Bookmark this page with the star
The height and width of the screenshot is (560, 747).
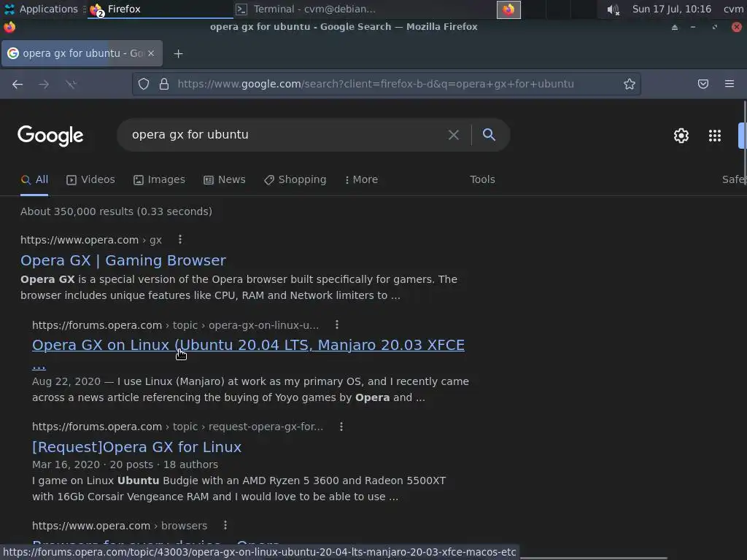tap(630, 85)
